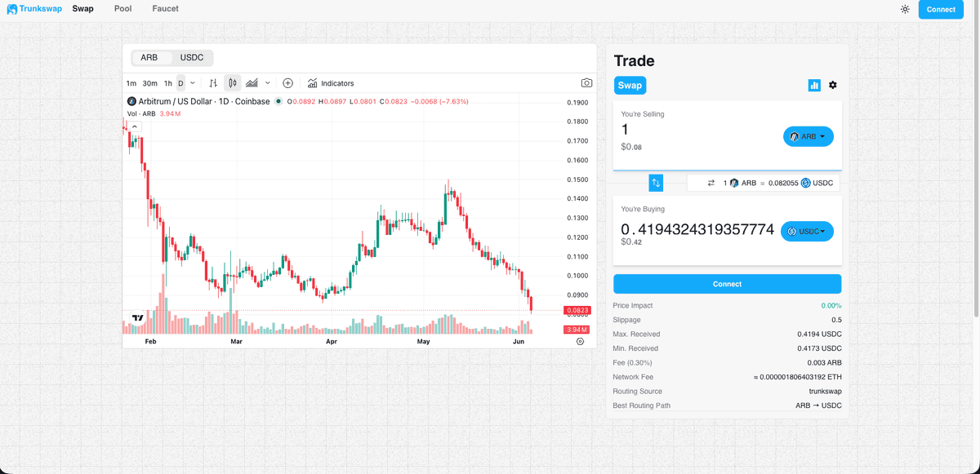Add a symbol to compare with plus icon

point(287,83)
